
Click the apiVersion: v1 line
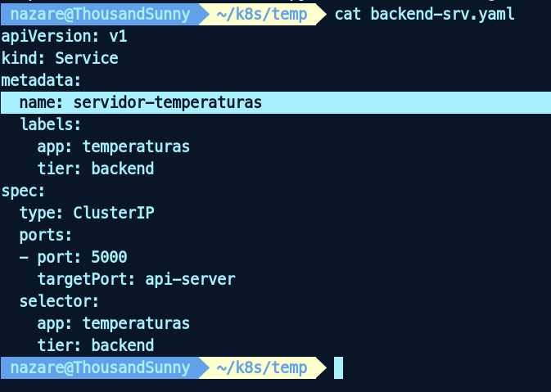click(x=64, y=37)
